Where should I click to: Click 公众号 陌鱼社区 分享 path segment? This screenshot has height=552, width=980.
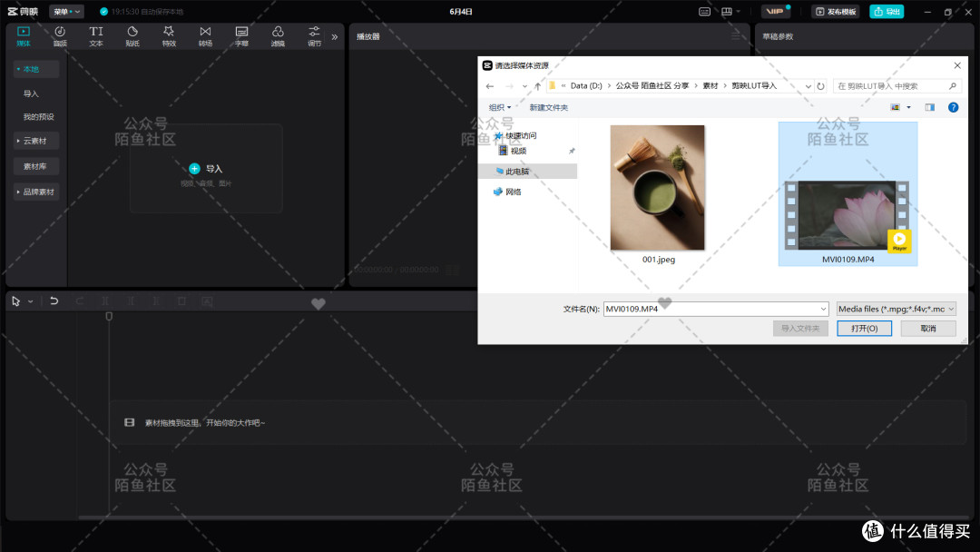pyautogui.click(x=652, y=85)
